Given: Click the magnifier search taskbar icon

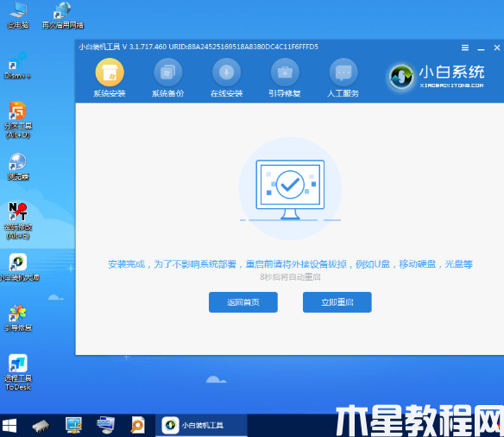Looking at the screenshot, I should coord(137,425).
